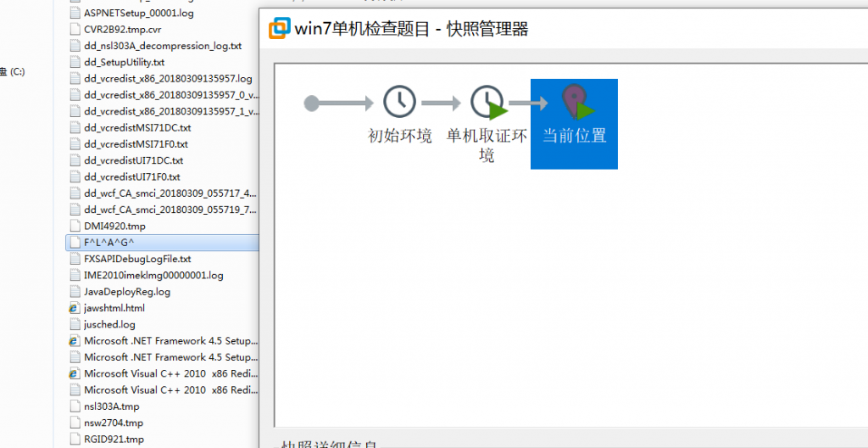
Task: Select the jusched.log file
Action: (162, 324)
